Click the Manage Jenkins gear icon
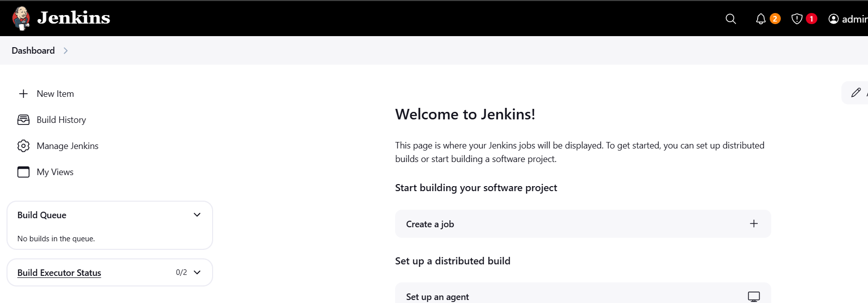Viewport: 868px width, 303px height. click(23, 146)
